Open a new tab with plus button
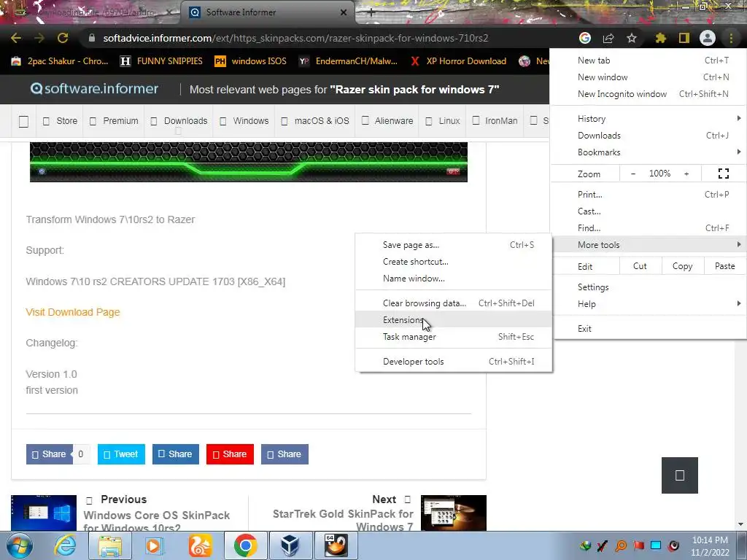The height and width of the screenshot is (560, 747). 371,12
